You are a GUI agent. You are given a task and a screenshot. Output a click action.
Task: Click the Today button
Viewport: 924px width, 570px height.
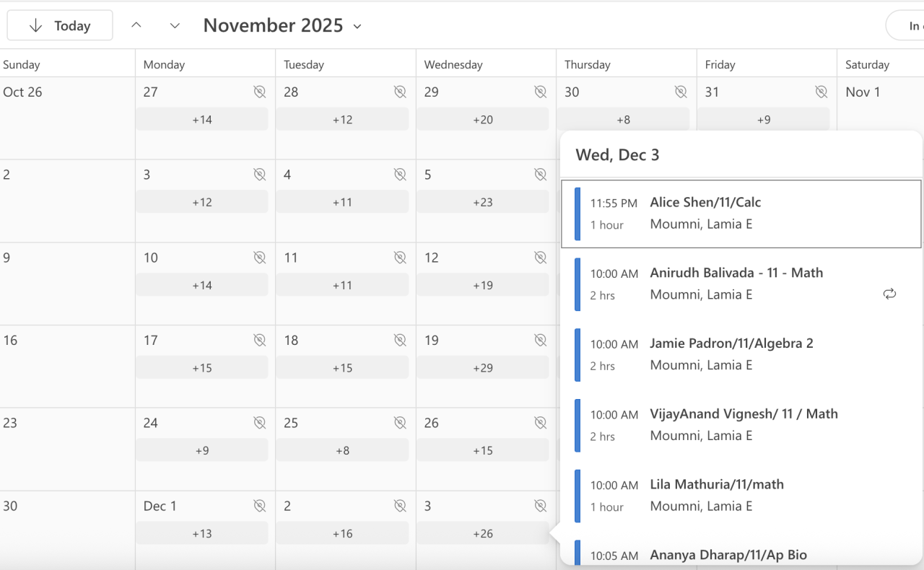[x=60, y=26]
